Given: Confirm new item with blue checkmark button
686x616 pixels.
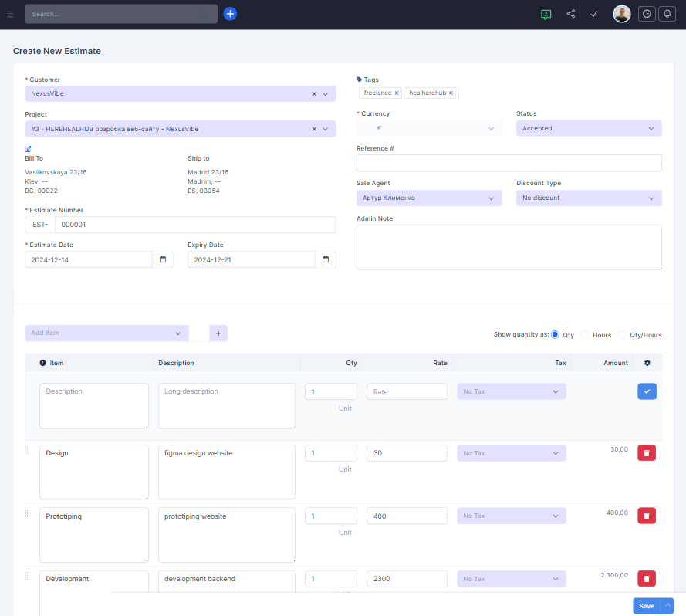Looking at the screenshot, I should (647, 391).
